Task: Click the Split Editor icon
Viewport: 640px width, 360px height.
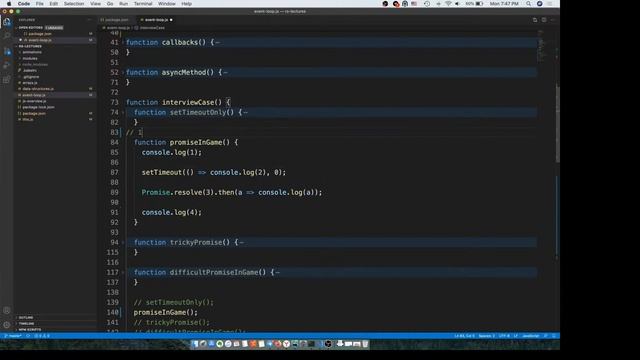Action: (x=544, y=20)
